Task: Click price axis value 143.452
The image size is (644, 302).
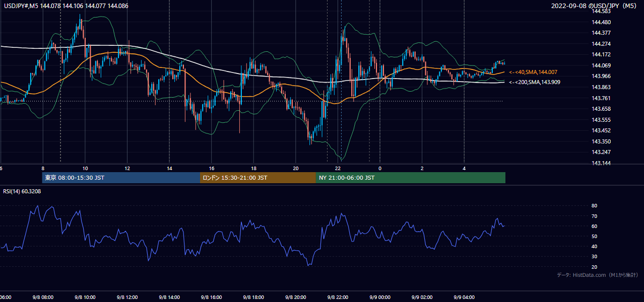Action: (x=602, y=130)
